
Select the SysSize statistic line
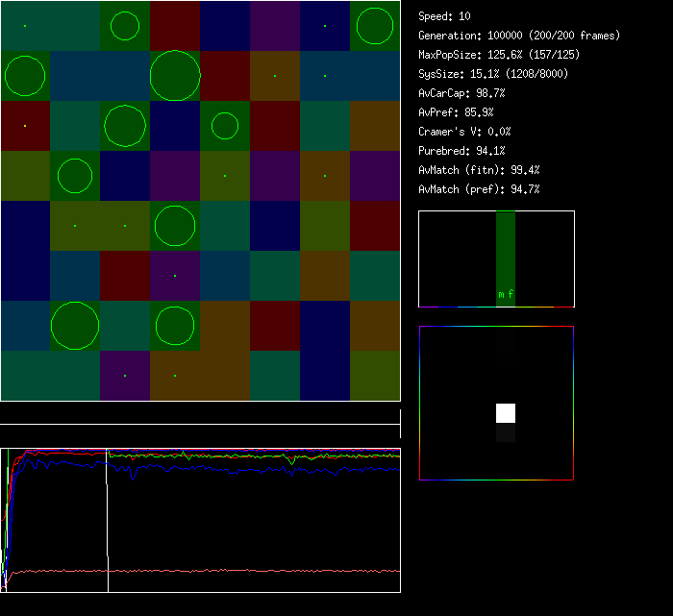(x=492, y=74)
